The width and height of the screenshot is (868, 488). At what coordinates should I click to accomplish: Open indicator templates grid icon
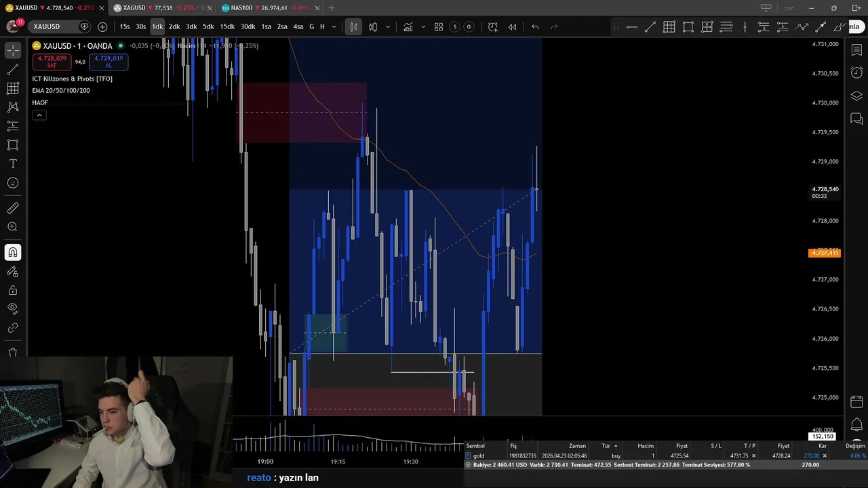tap(439, 26)
